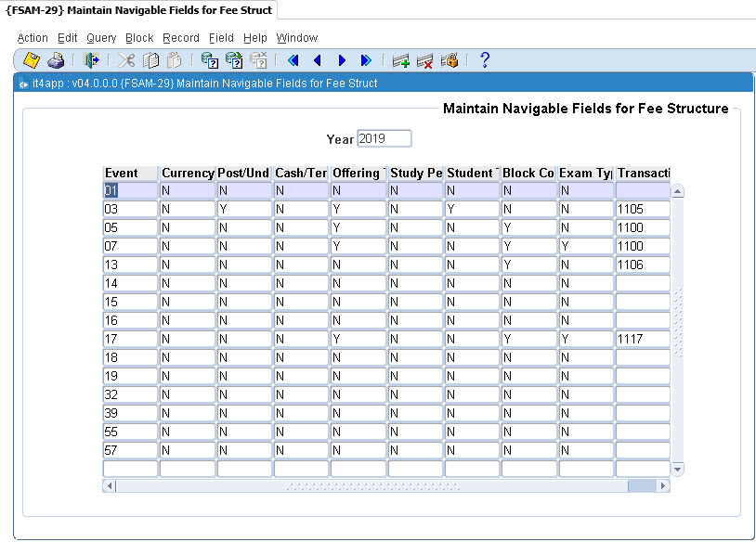Viewport: 756px width, 542px height.
Task: Select the FSAM-29 Maintain Navigable Fields tab
Action: coord(139,10)
